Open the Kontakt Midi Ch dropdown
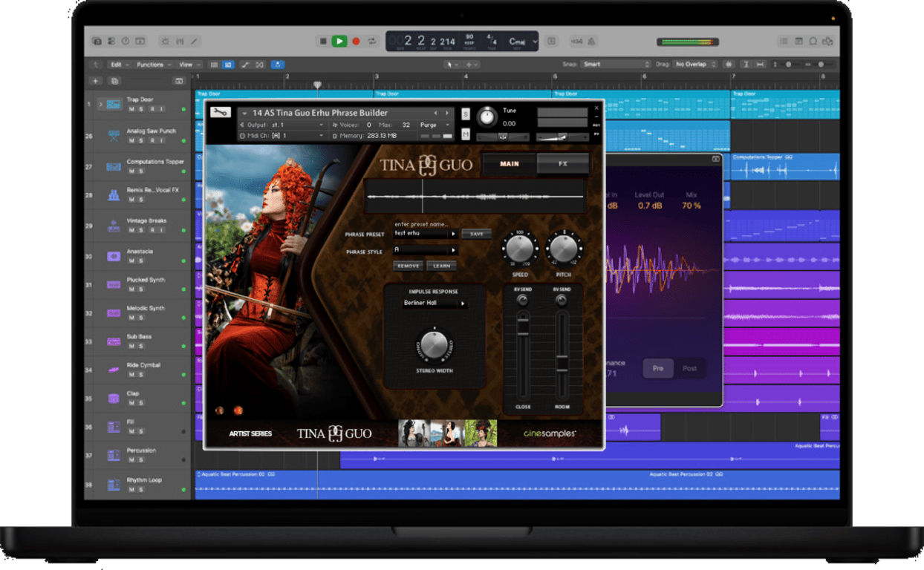This screenshot has height=570, width=924. (281, 136)
